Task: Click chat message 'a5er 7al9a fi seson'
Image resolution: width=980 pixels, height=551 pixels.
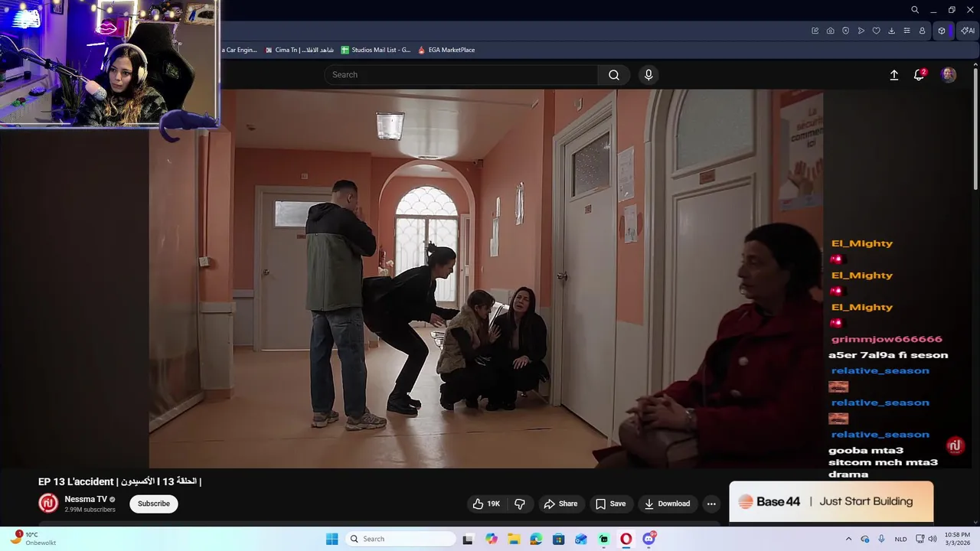Action: pos(888,355)
